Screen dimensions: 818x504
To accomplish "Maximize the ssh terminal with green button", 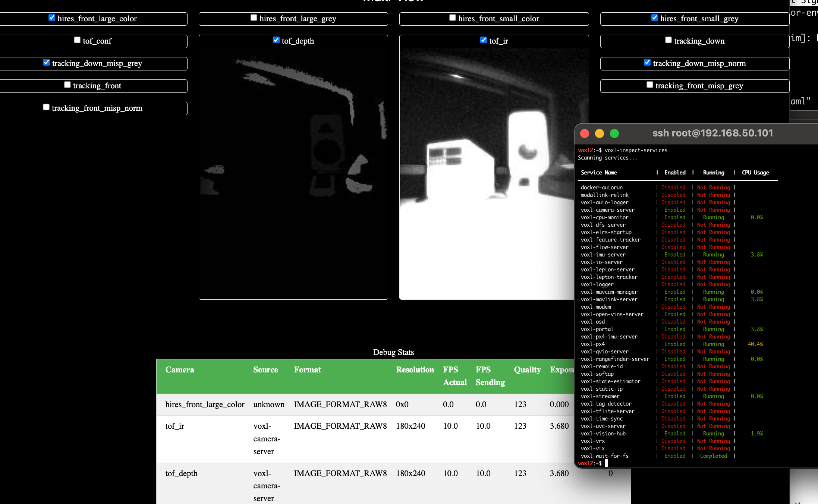I will (x=614, y=133).
